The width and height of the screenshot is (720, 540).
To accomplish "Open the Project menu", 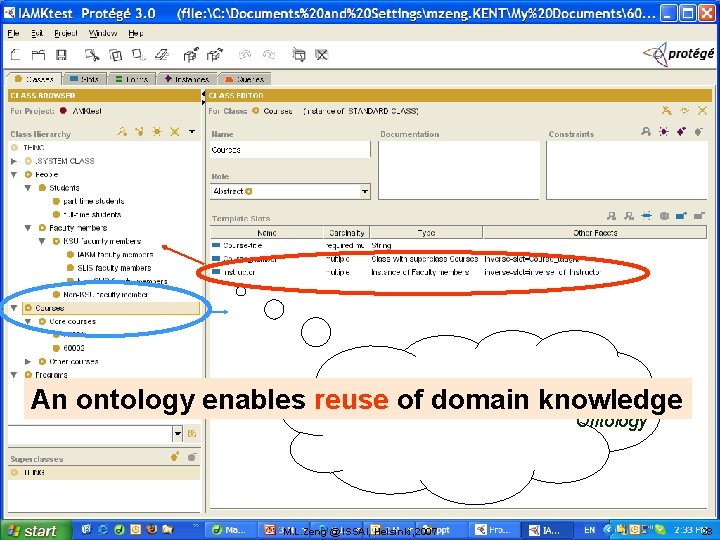I will 66,33.
